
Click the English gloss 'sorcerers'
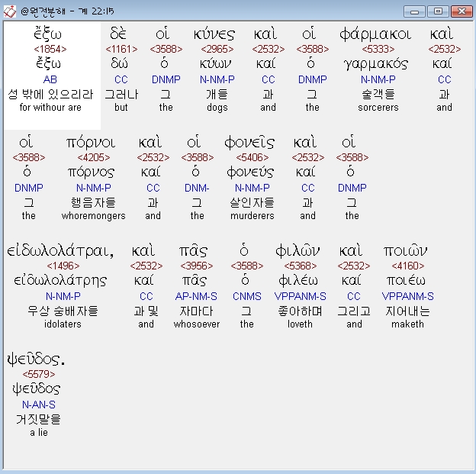(x=378, y=108)
